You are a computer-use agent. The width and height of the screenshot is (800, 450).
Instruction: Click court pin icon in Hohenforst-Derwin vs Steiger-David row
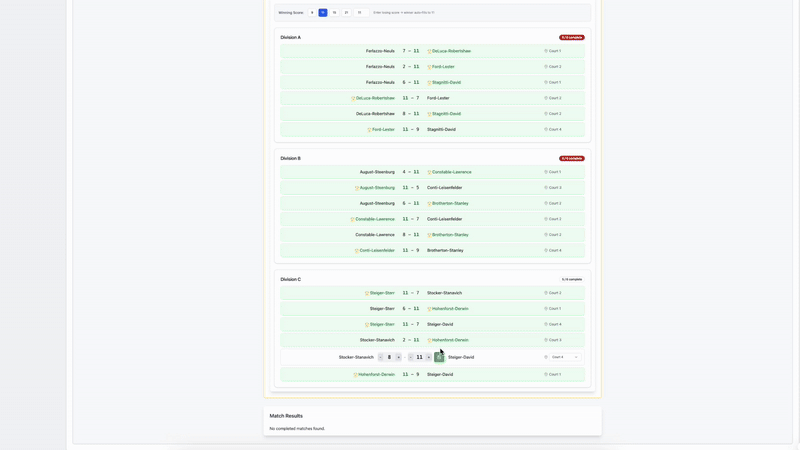pos(546,374)
